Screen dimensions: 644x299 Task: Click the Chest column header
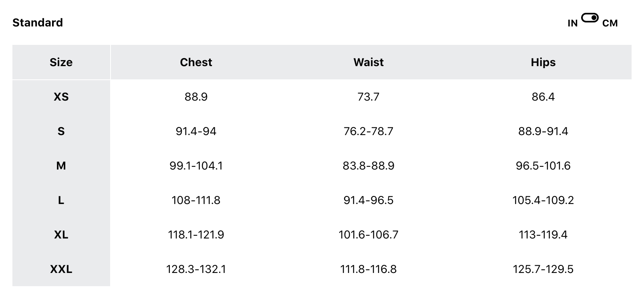[x=196, y=62]
